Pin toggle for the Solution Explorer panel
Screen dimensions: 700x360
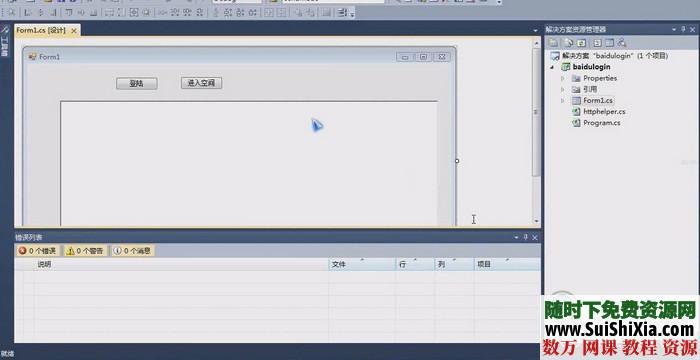pos(683,29)
